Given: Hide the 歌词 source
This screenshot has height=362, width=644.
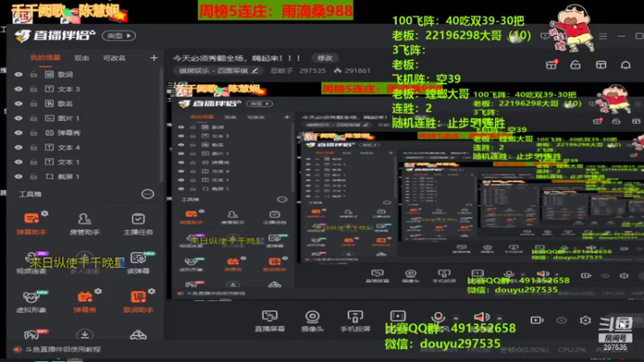Looking at the screenshot, I should pyautogui.click(x=19, y=74).
